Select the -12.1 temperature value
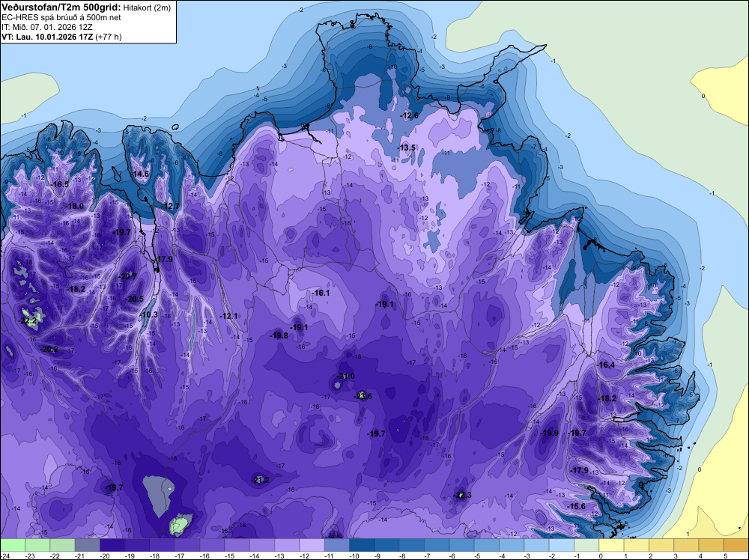 [x=228, y=316]
